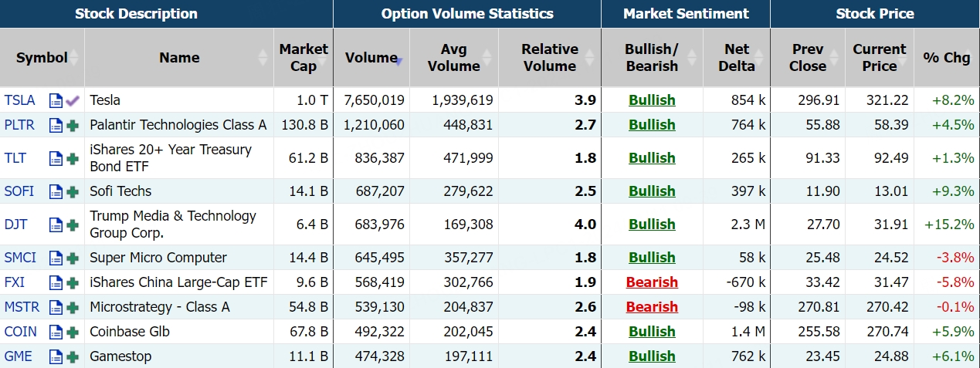This screenshot has width=980, height=368.
Task: Sort by Relative Volume column
Action: click(x=550, y=58)
